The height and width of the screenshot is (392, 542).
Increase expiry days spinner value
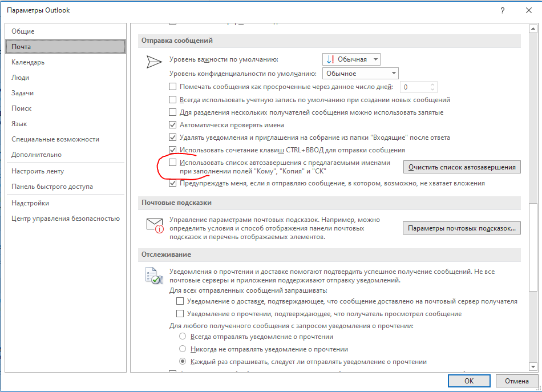432,84
